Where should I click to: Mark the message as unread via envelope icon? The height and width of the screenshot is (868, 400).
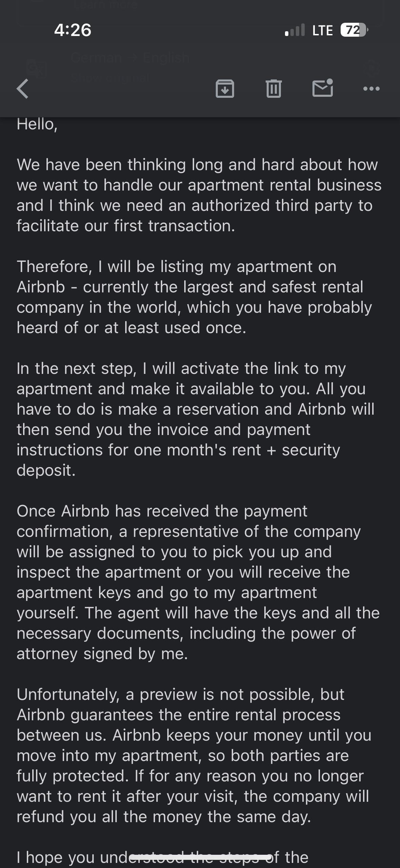[x=323, y=88]
